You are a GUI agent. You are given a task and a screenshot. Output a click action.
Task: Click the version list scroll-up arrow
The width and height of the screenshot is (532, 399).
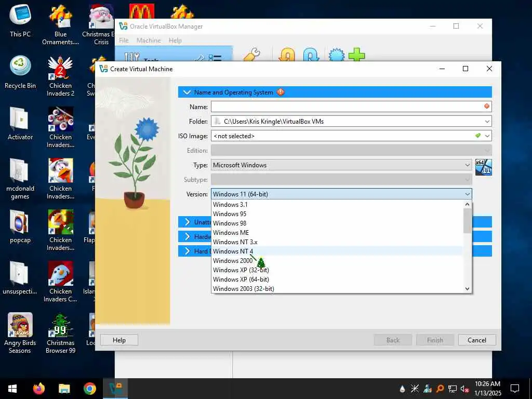[467, 204]
